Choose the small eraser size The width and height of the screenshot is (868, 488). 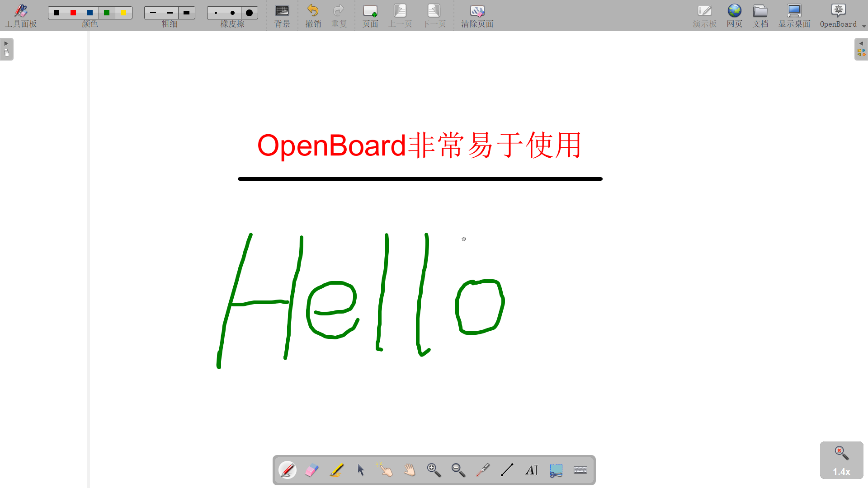tap(216, 13)
